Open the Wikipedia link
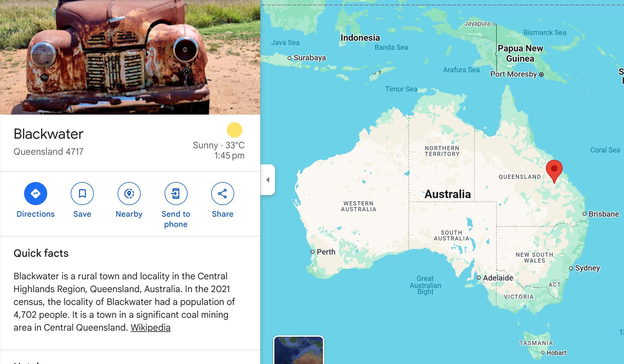The width and height of the screenshot is (624, 364). 150,327
